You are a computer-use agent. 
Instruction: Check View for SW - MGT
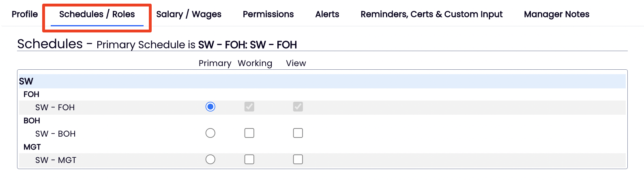click(298, 159)
